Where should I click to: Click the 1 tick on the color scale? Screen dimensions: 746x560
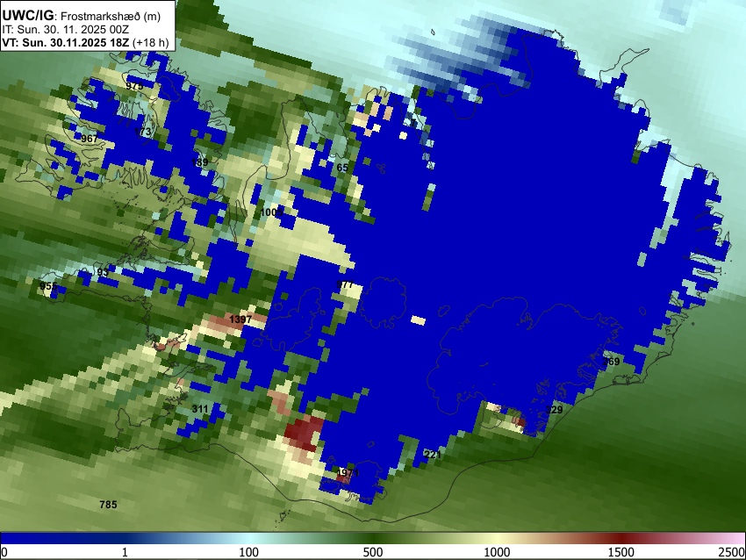click(x=125, y=552)
